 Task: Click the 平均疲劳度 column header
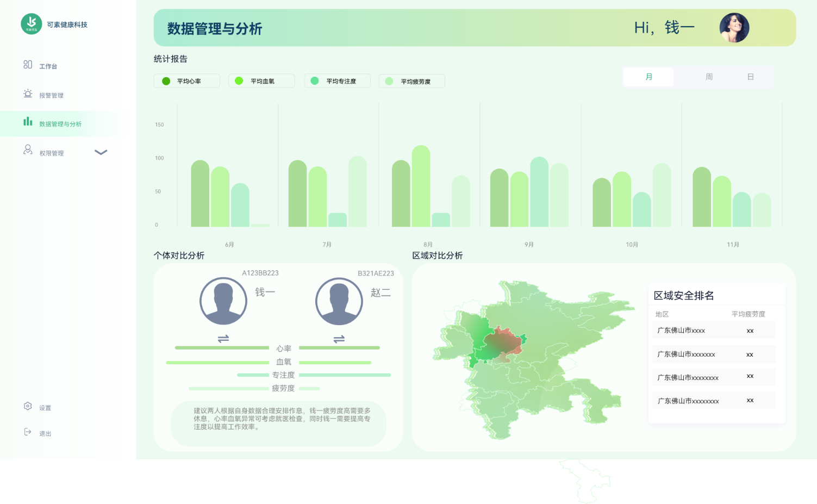tap(748, 314)
